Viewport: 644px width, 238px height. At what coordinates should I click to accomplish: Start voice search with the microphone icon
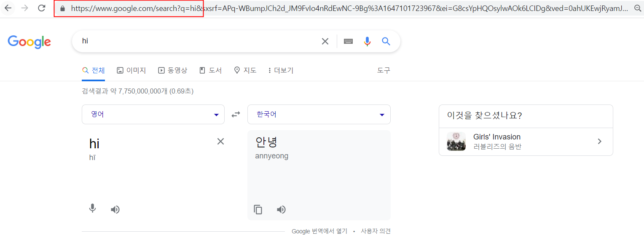click(367, 41)
